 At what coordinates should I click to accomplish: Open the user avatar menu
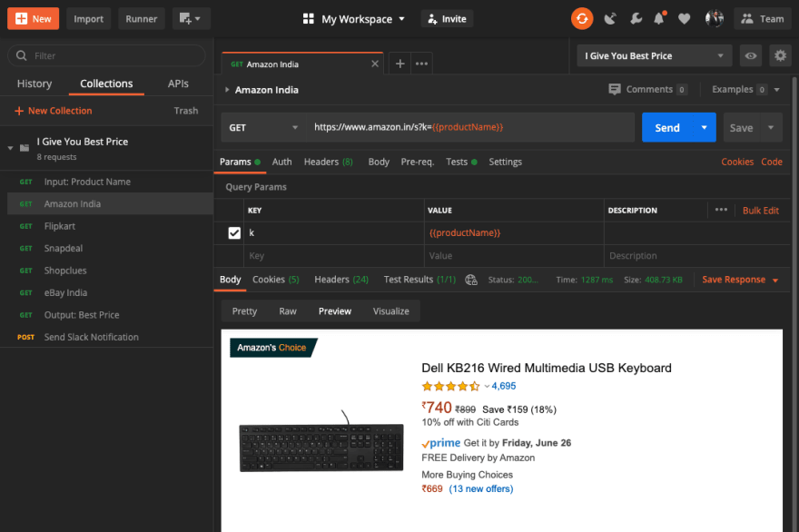pos(715,19)
